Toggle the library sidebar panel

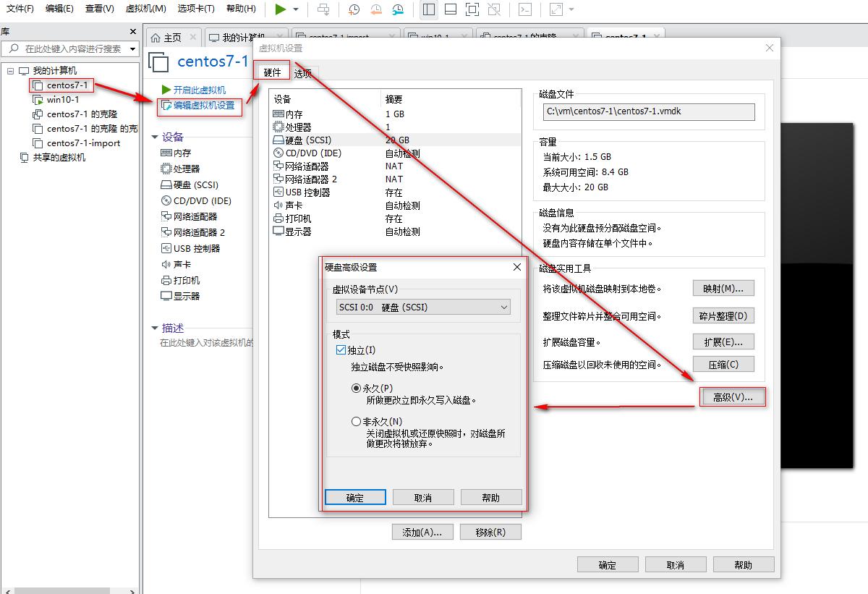pos(429,9)
